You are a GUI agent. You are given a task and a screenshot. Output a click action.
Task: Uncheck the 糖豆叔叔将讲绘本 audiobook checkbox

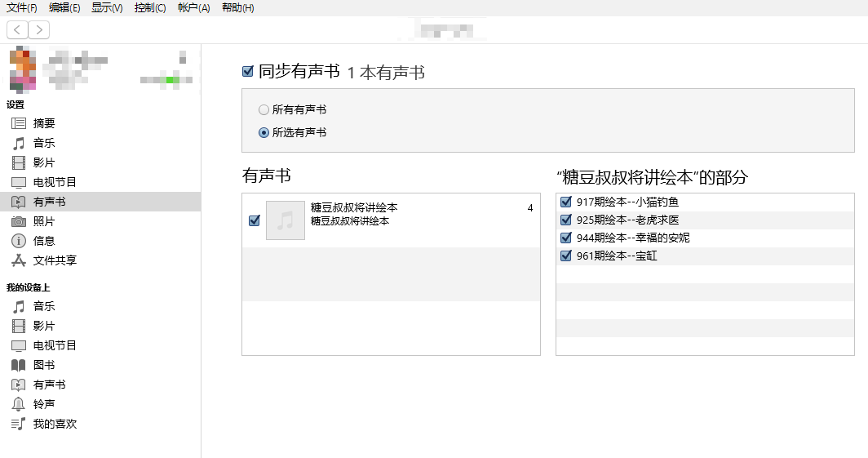pyautogui.click(x=254, y=220)
